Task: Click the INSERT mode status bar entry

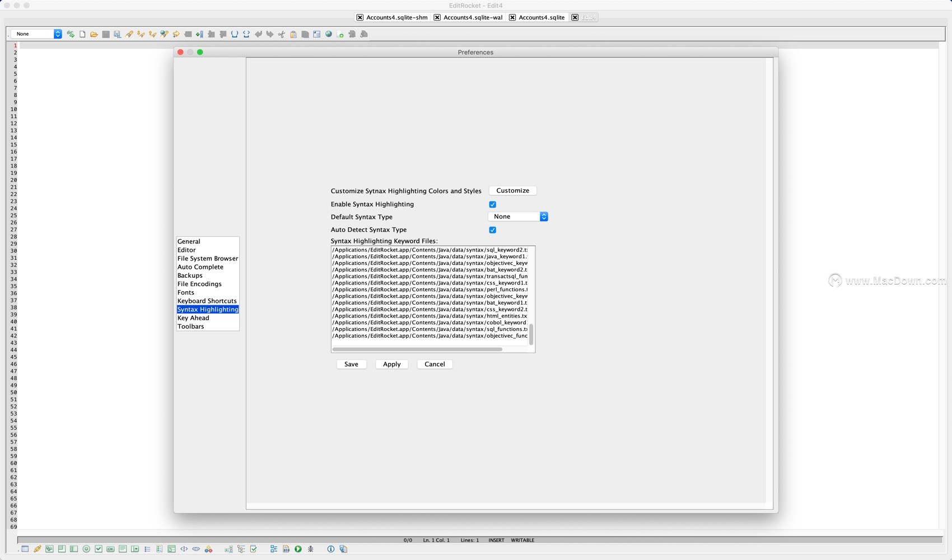Action: [496, 540]
